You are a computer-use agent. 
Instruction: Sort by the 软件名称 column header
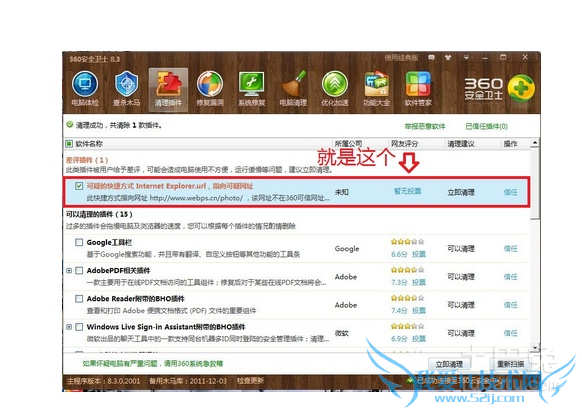(89, 144)
